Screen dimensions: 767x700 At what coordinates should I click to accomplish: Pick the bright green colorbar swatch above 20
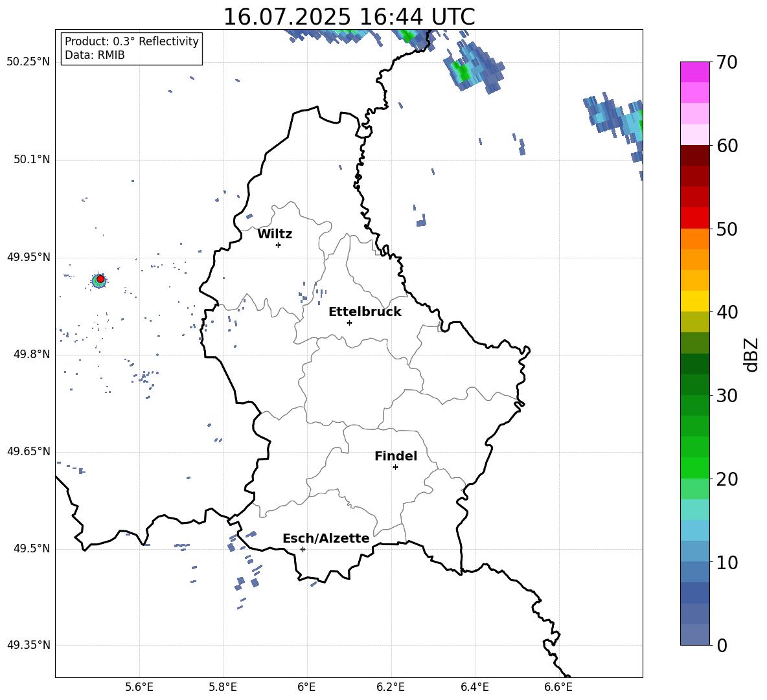click(x=694, y=468)
